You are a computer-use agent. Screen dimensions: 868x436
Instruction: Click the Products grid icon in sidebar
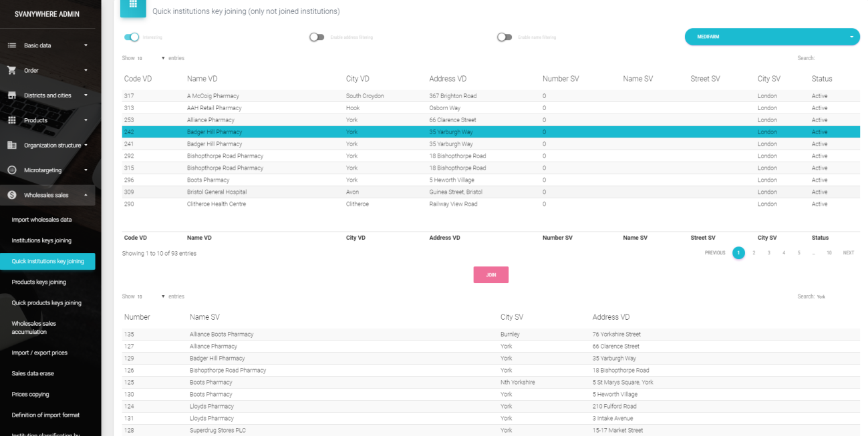pyautogui.click(x=11, y=120)
